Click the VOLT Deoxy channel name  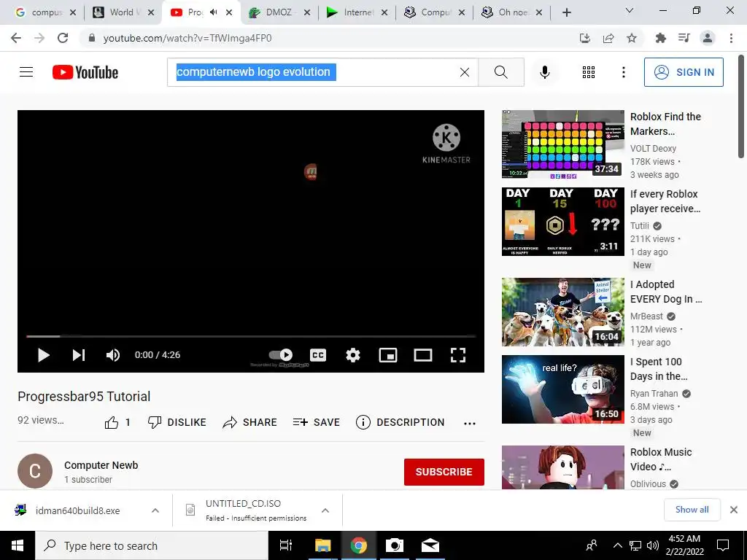[x=653, y=149]
